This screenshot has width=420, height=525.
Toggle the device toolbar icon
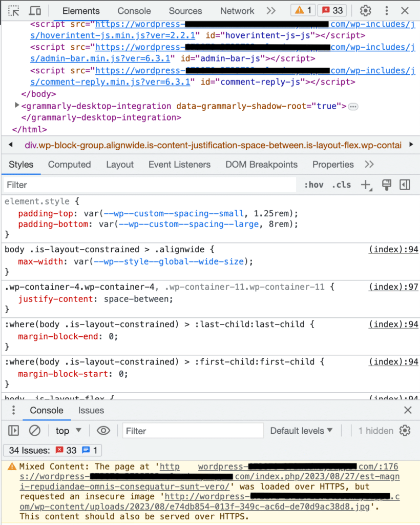pos(35,11)
